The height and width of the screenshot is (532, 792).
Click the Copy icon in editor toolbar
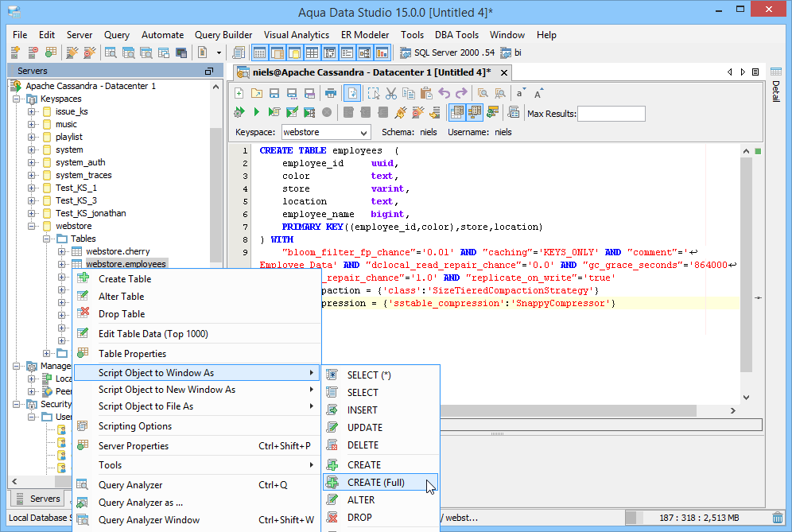(x=409, y=94)
